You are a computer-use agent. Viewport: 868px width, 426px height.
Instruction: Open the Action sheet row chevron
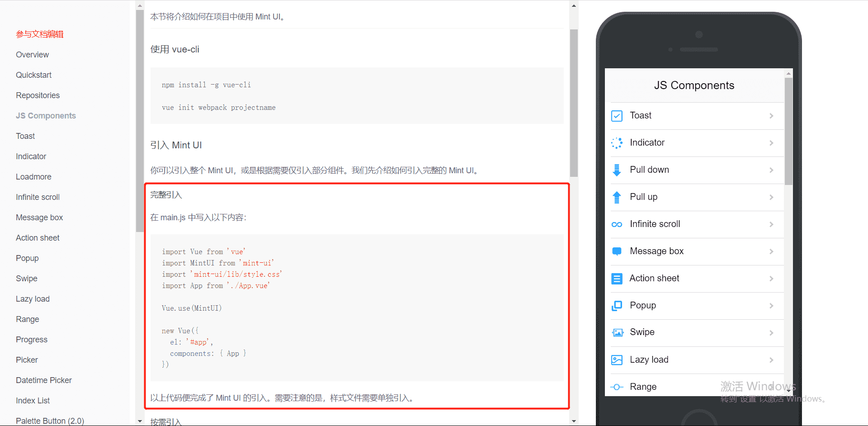click(771, 279)
